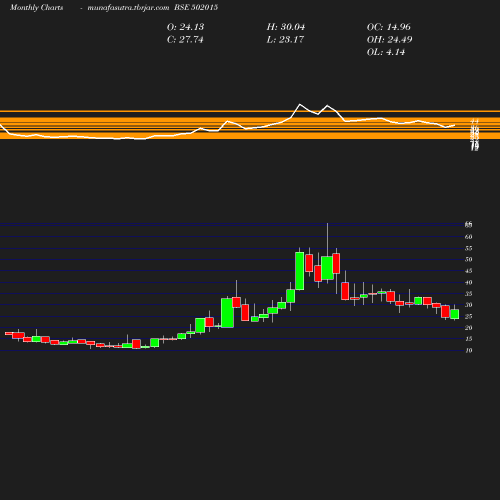Click the 55 price axis label
This screenshot has width=500, height=500.
click(469, 248)
